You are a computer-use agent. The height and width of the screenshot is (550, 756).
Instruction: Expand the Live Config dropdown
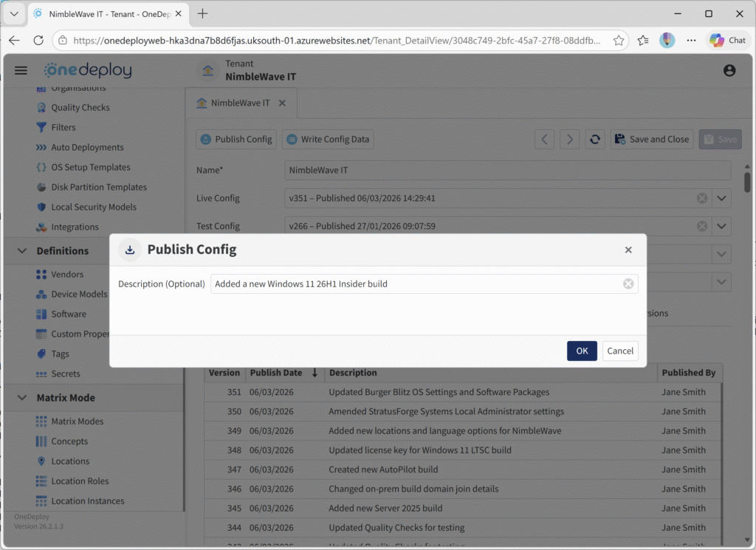tap(721, 198)
